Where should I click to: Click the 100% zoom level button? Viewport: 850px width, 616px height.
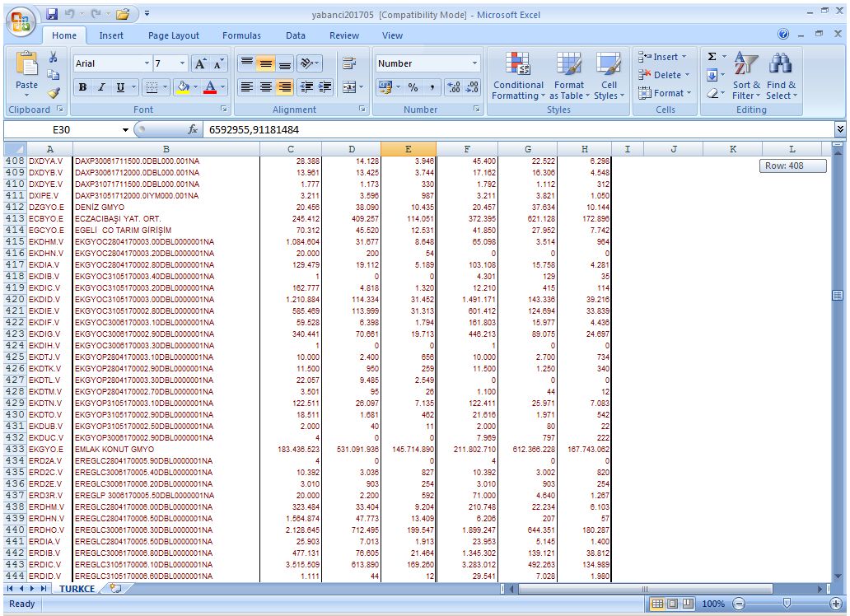(x=713, y=604)
